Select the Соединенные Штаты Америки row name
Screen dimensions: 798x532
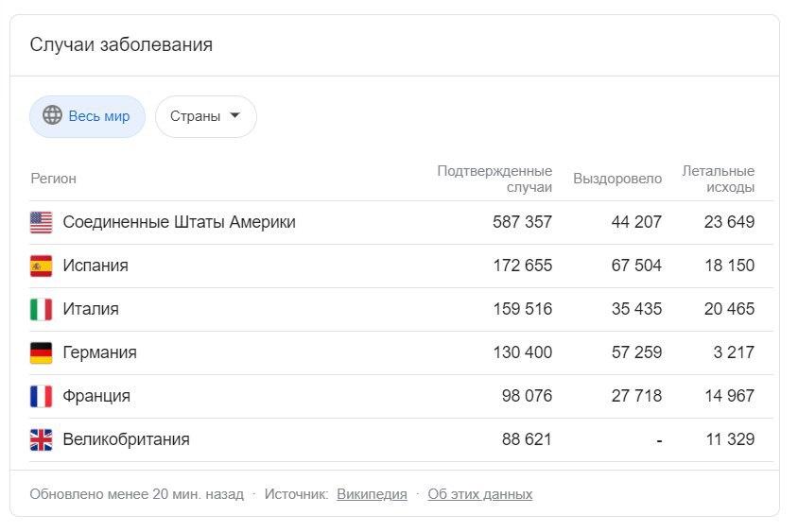tap(179, 222)
